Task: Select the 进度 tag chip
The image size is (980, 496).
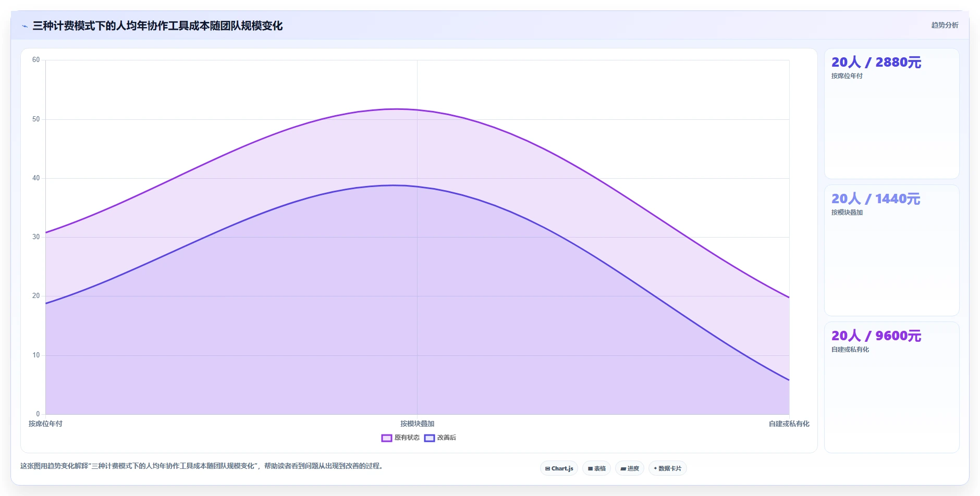Action: point(630,468)
